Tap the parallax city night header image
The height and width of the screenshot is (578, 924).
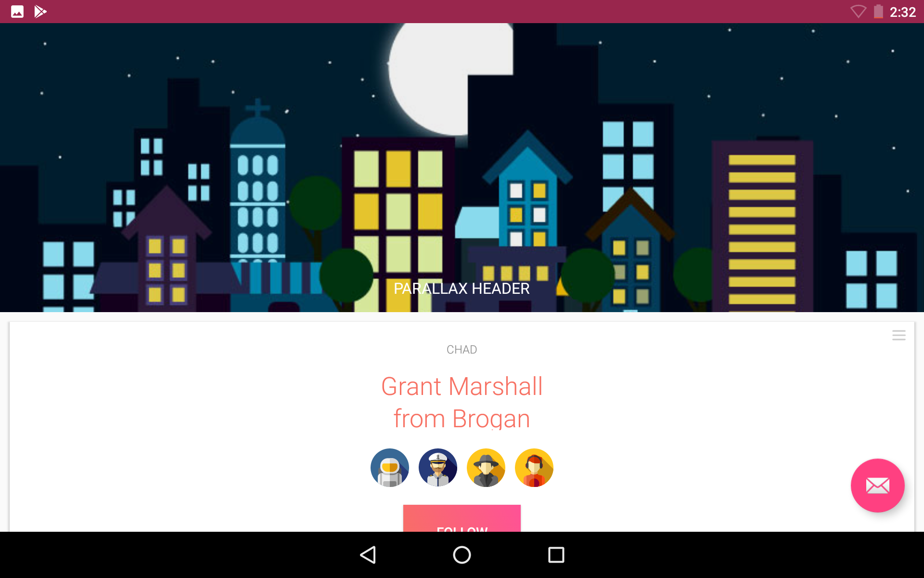(462, 167)
